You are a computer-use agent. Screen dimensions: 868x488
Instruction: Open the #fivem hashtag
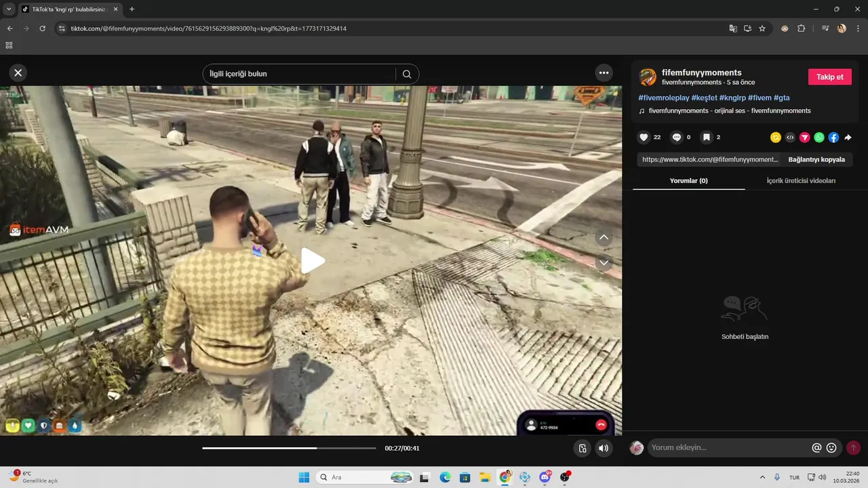pos(759,98)
